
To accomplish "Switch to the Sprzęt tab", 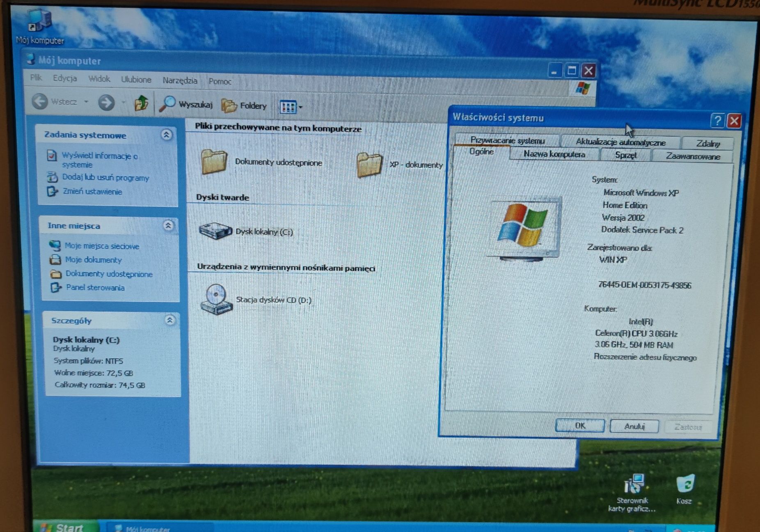I will 625,155.
